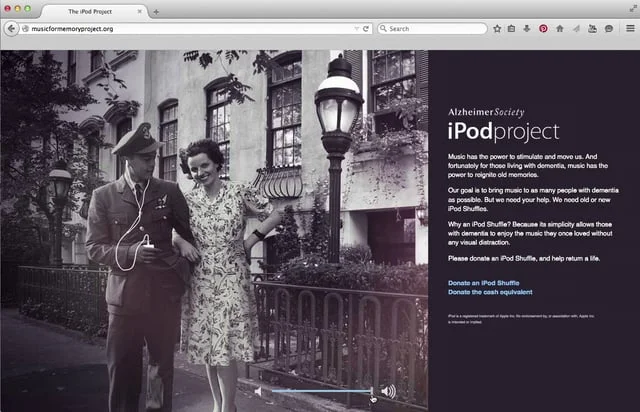The height and width of the screenshot is (412, 640).
Task: Click the loud speaker icon on the photo
Action: [x=389, y=392]
